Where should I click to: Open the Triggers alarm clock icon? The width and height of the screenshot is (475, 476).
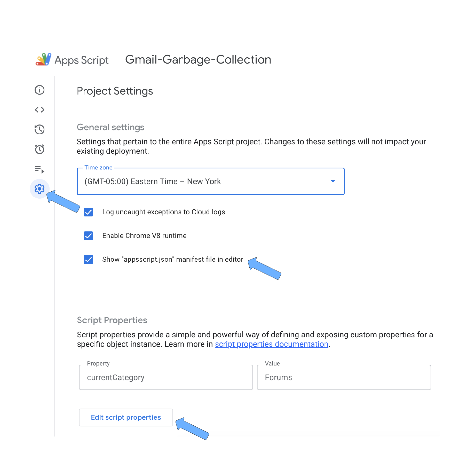[39, 149]
